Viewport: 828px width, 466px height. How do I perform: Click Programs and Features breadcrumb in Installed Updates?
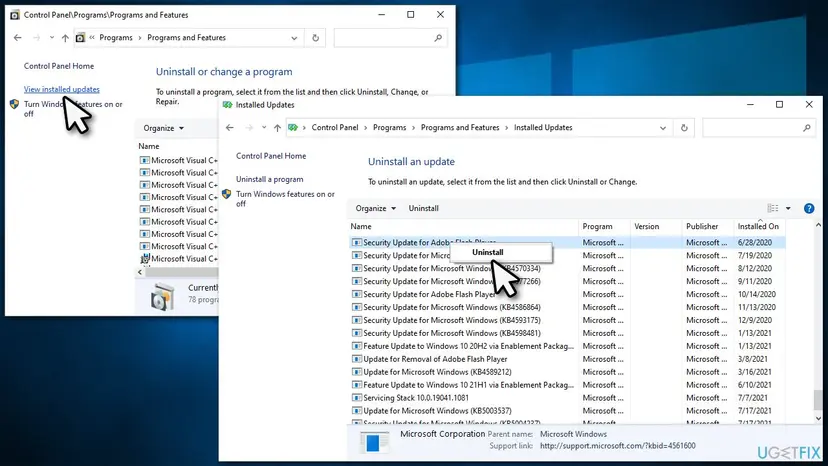[460, 127]
